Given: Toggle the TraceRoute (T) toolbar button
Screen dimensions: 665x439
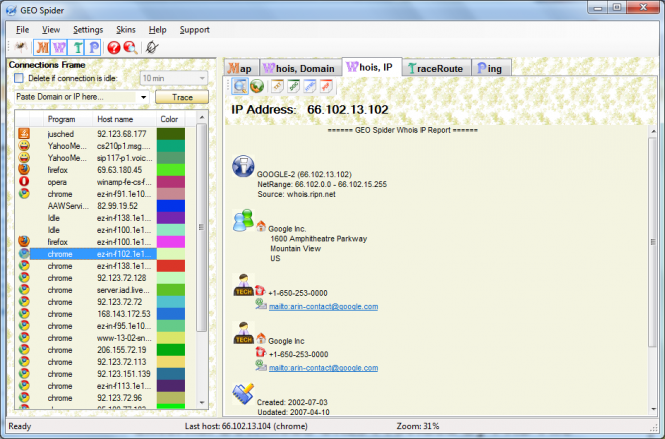Looking at the screenshot, I should point(77,47).
